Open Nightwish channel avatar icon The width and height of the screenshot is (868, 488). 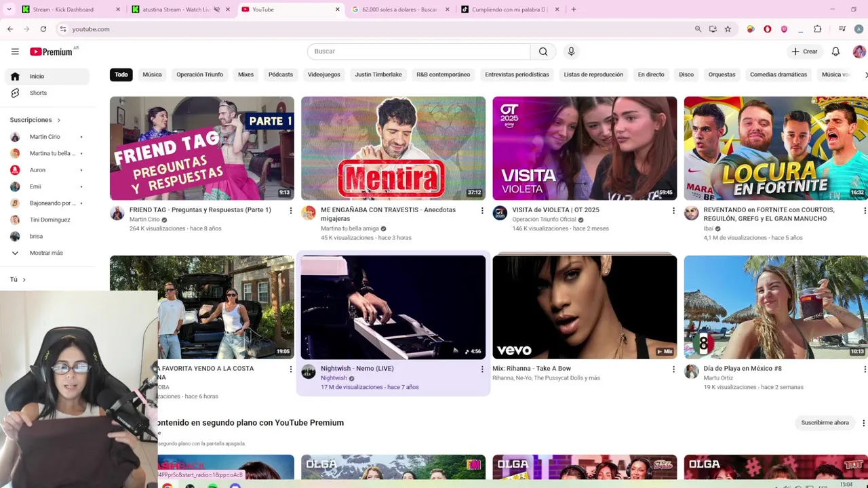[x=309, y=372]
